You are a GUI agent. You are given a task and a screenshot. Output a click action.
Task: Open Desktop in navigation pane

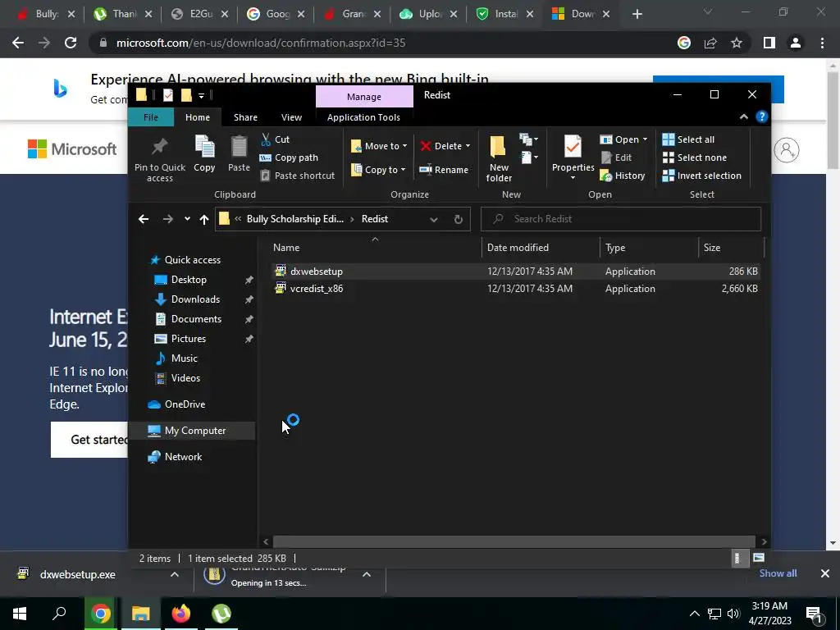(189, 280)
